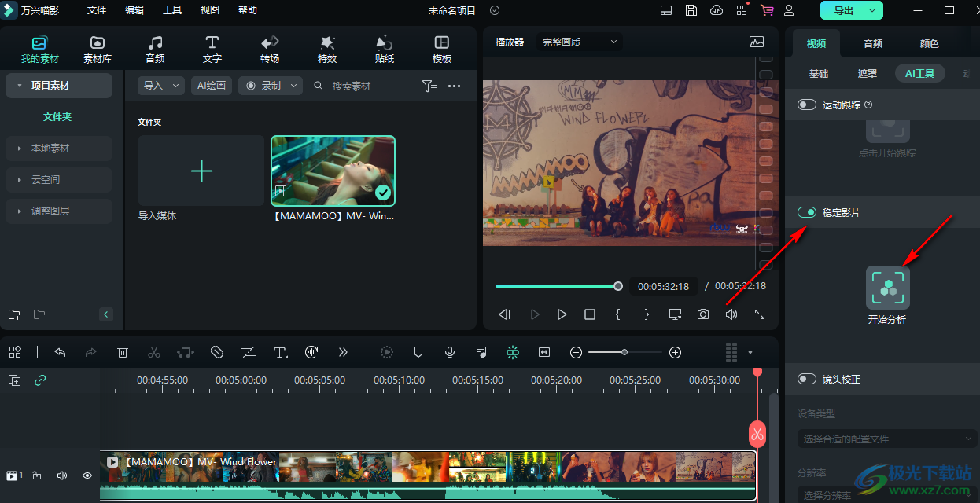Open the 遮罩 mask sub-tab
This screenshot has height=503, width=980.
868,74
